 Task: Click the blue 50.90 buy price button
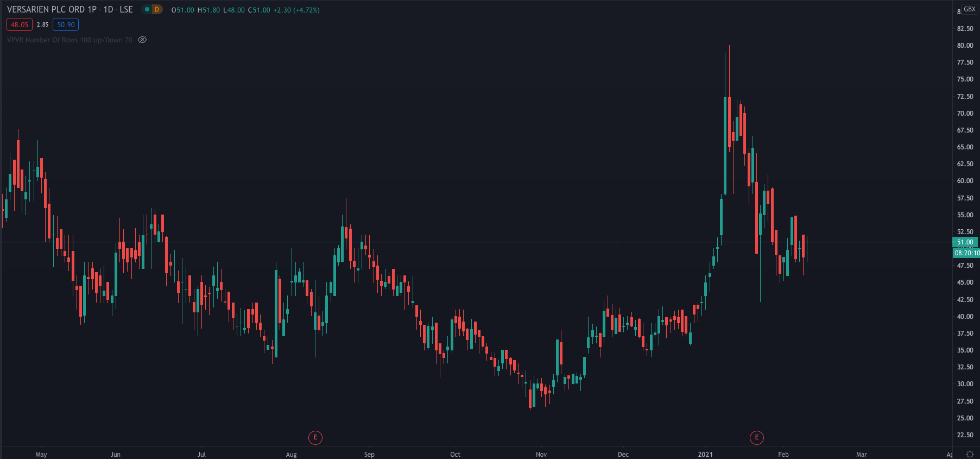click(66, 24)
